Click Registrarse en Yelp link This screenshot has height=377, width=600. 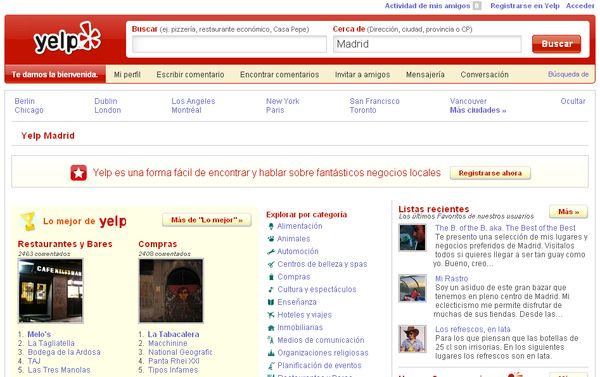tap(525, 6)
